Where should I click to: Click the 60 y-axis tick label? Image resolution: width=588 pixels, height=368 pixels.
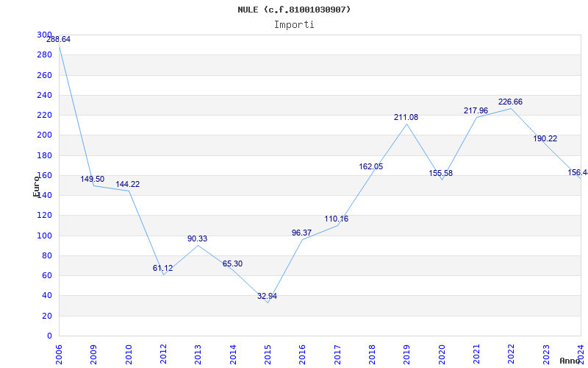47,276
